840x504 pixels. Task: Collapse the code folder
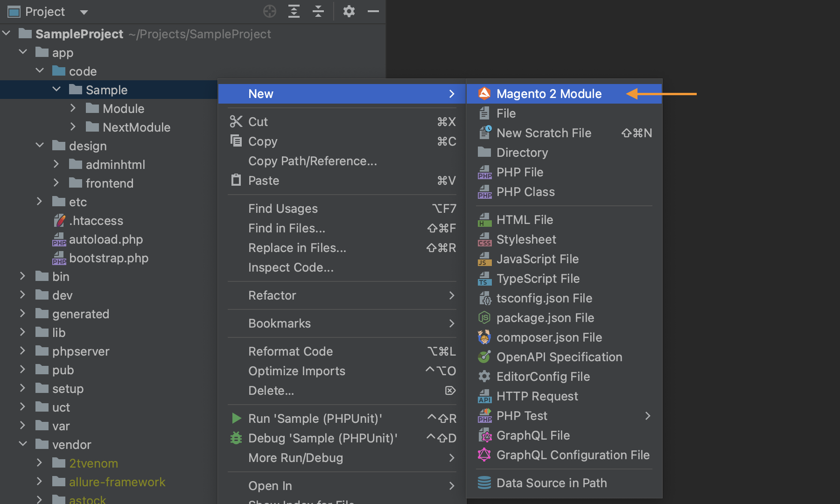point(40,71)
